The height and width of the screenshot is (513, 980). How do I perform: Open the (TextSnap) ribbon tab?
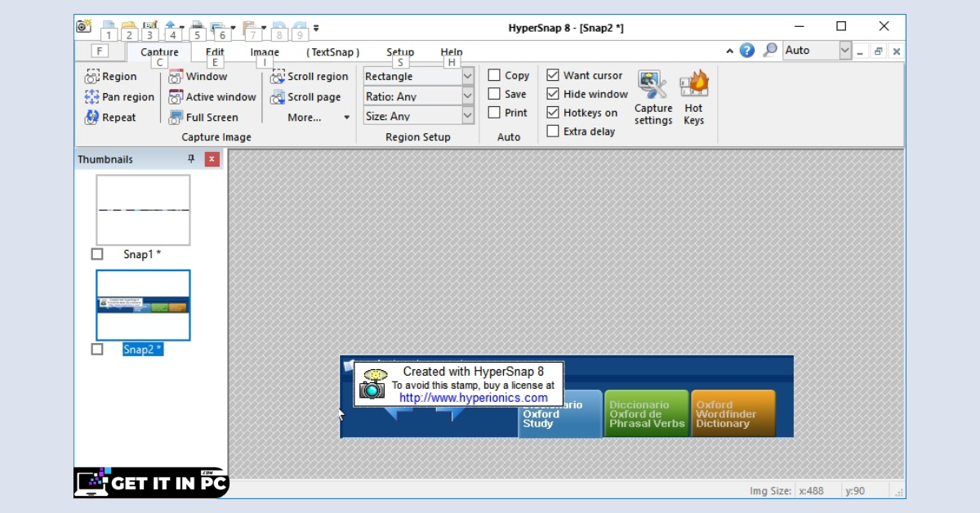pyautogui.click(x=332, y=52)
